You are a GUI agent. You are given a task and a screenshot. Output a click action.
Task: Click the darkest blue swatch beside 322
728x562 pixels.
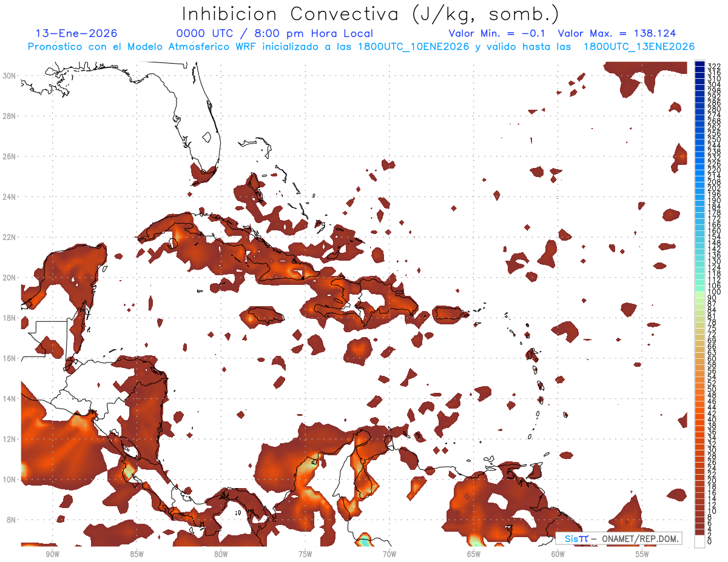coord(699,64)
